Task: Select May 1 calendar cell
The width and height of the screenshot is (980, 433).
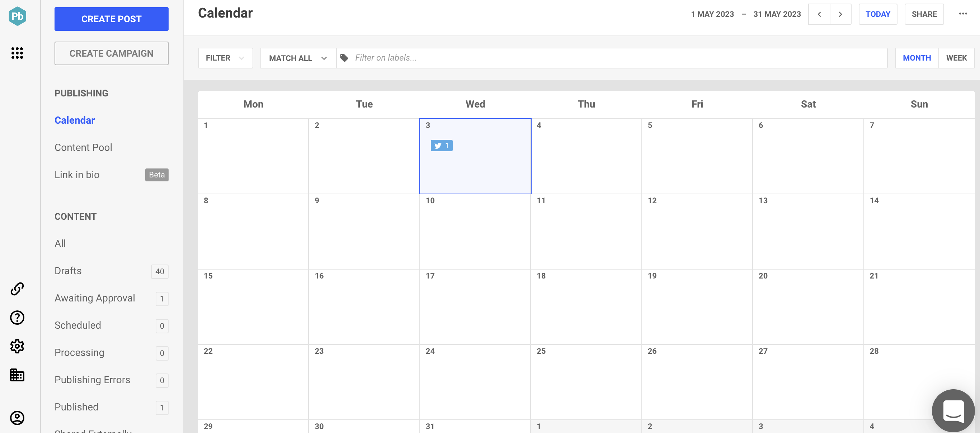Action: (x=253, y=156)
